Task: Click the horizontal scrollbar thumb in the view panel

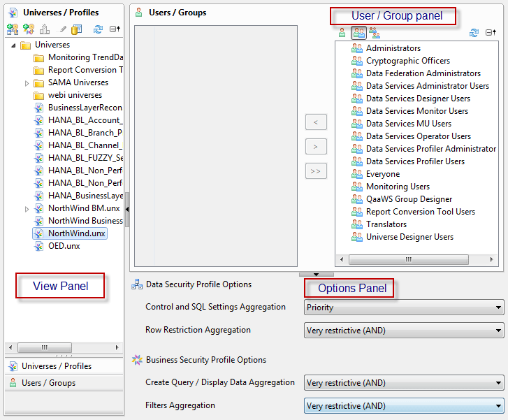Action: coord(45,348)
